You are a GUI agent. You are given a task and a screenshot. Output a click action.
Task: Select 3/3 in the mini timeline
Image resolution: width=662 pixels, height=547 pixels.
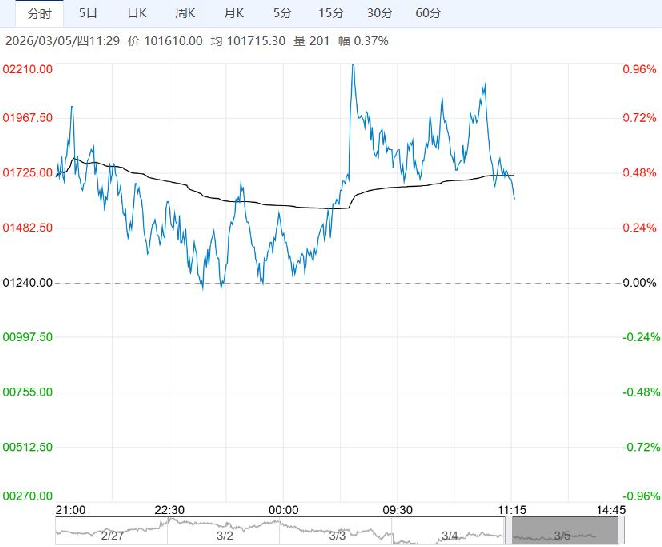pyautogui.click(x=337, y=536)
